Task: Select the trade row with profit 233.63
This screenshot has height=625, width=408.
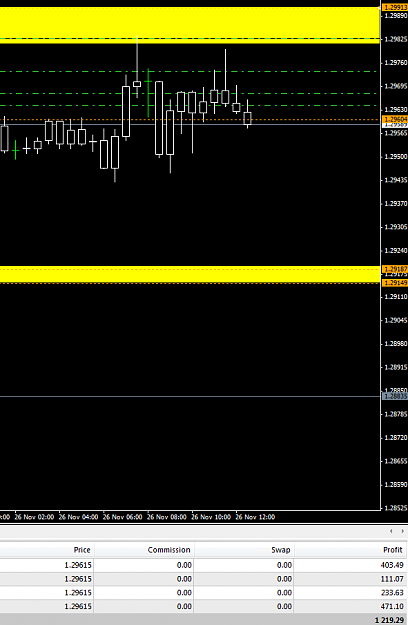Action: [x=203, y=592]
